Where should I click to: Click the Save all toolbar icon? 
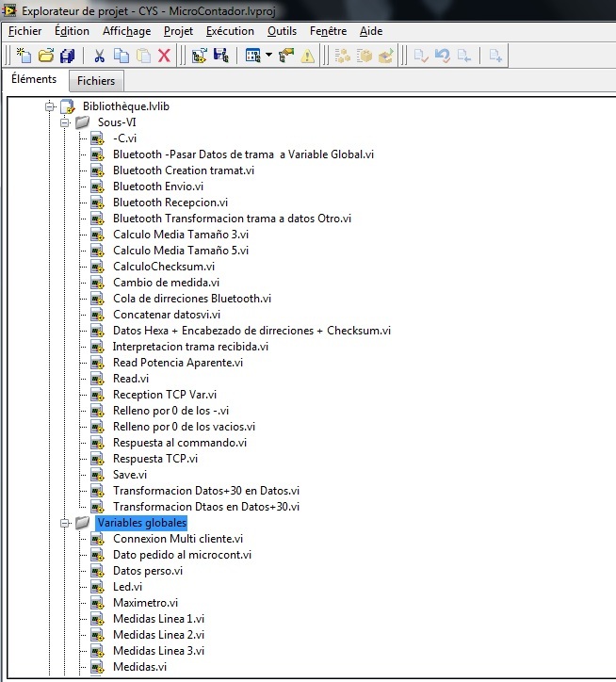pos(67,56)
